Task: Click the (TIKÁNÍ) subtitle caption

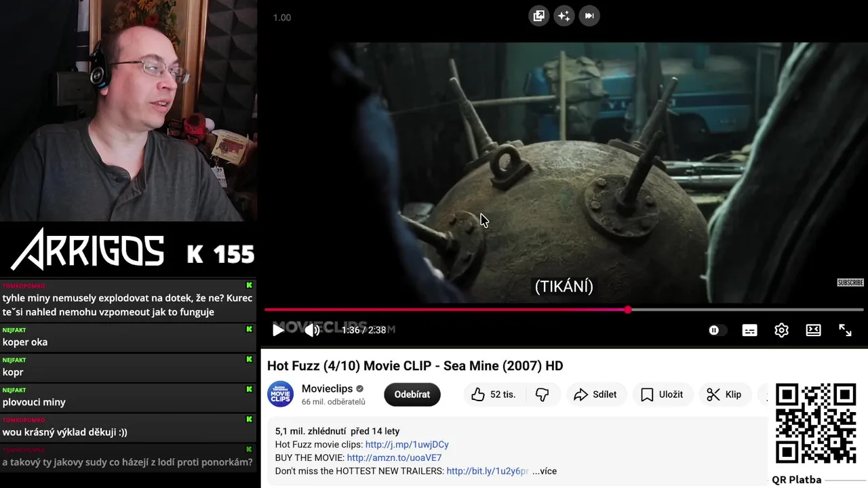Action: coord(564,287)
